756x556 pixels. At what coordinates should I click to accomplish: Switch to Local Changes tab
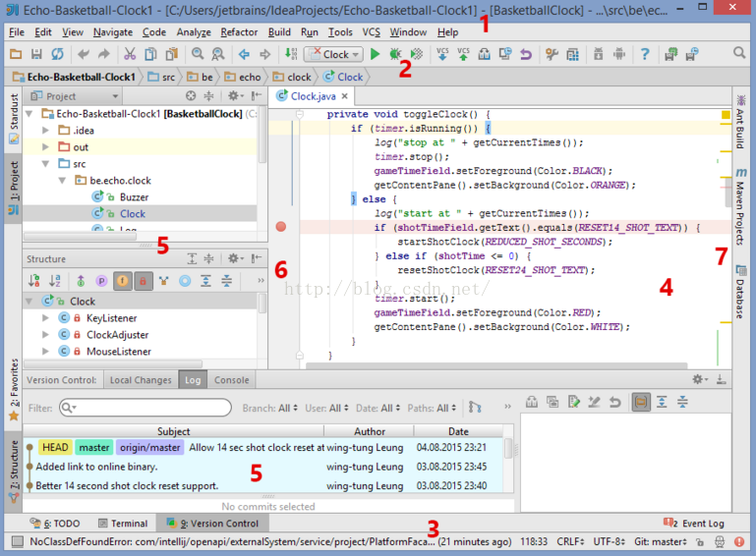pyautogui.click(x=141, y=380)
